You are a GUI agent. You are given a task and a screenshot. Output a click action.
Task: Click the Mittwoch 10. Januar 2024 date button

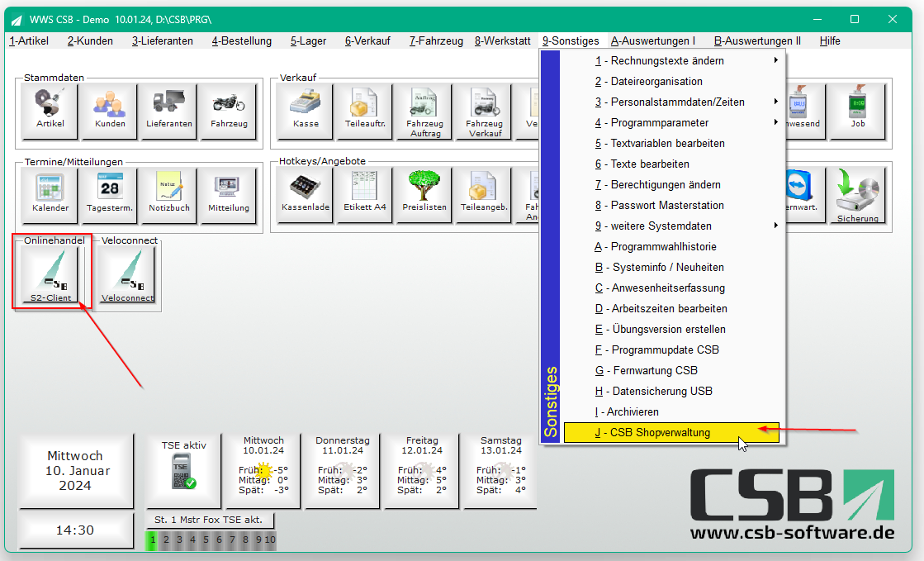click(x=75, y=471)
